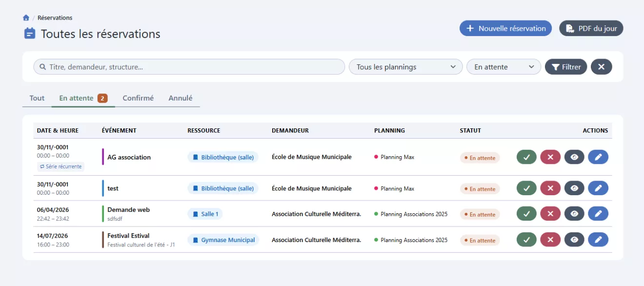Expand the En attente status dropdown
The width and height of the screenshot is (644, 286).
503,67
